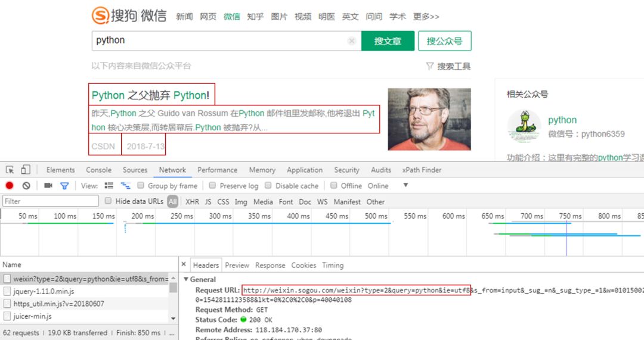Screen dimensions: 644x340
Task: Toggle the Hide data URLs checkbox
Action: (x=108, y=201)
